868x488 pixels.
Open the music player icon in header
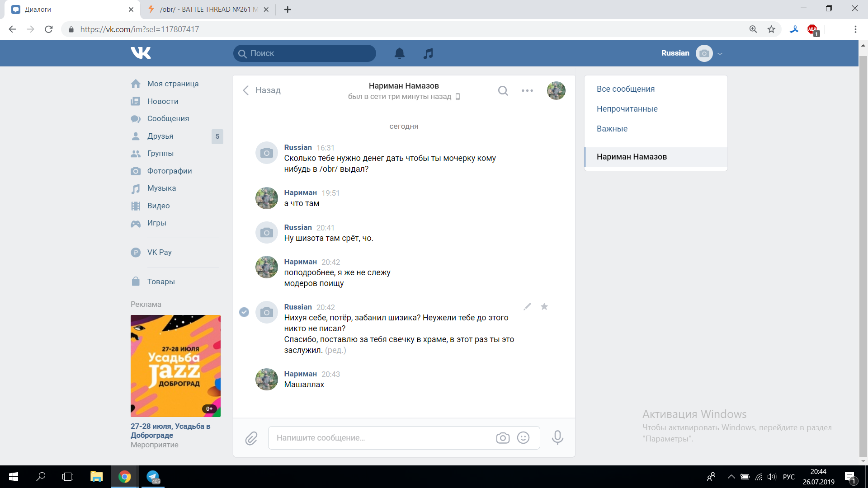428,53
